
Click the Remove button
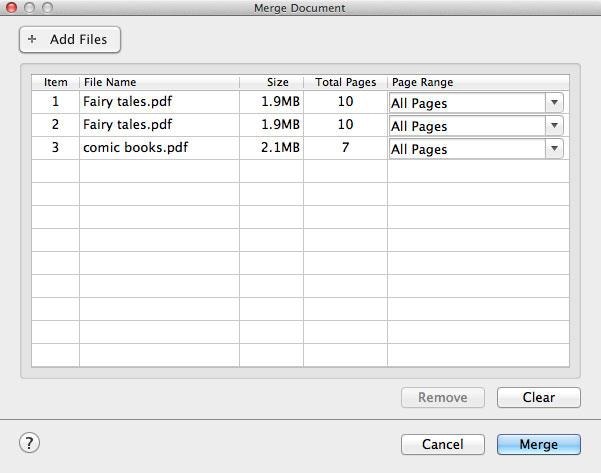tap(442, 397)
